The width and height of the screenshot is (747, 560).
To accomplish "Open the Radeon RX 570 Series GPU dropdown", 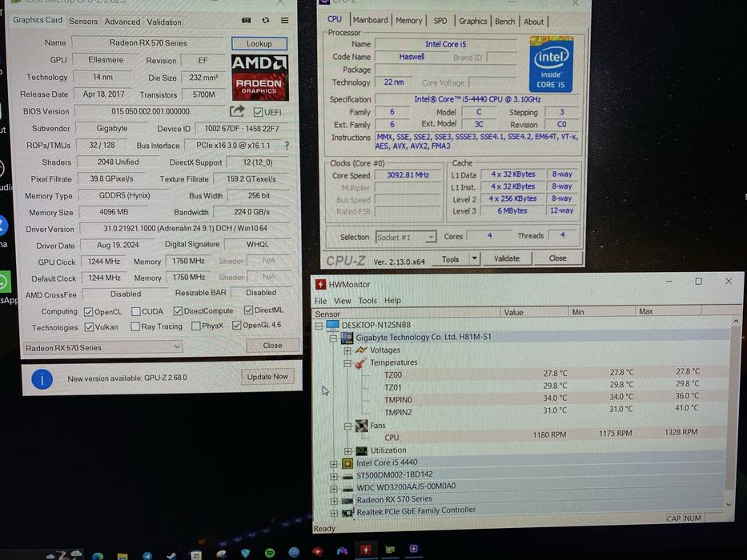I will [x=102, y=347].
